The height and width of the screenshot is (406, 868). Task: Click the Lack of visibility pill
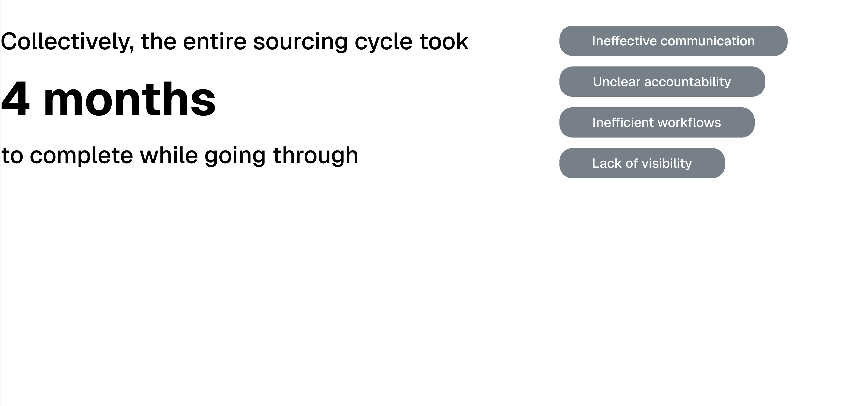click(642, 163)
